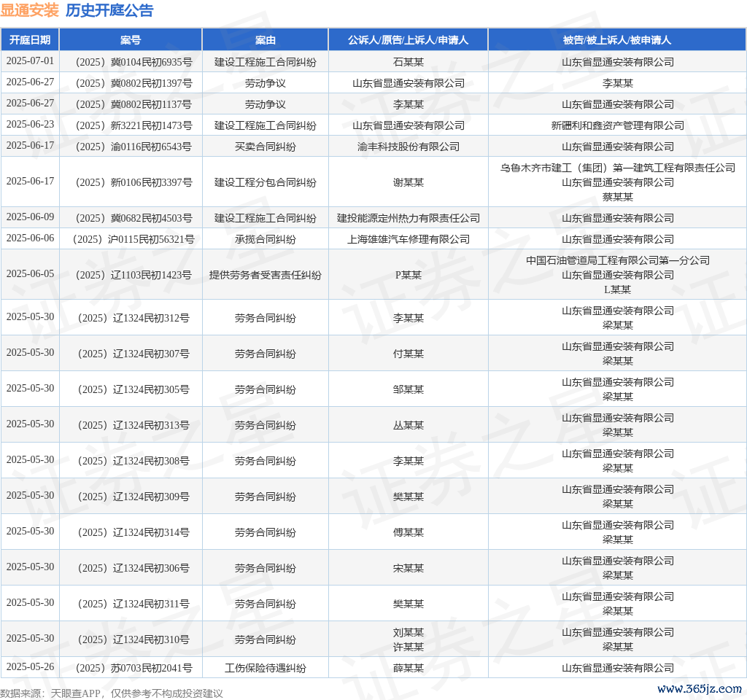Click defendant L某某

(617, 289)
